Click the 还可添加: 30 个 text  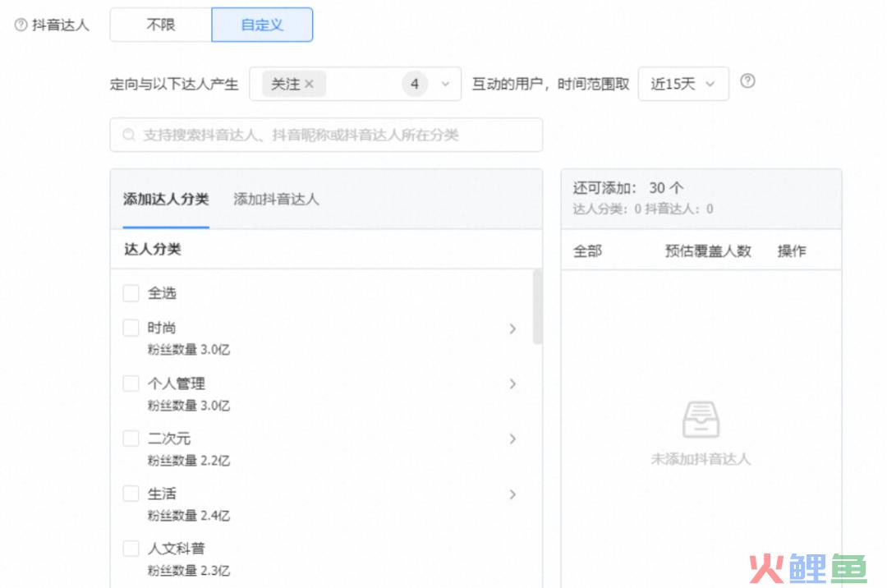628,188
